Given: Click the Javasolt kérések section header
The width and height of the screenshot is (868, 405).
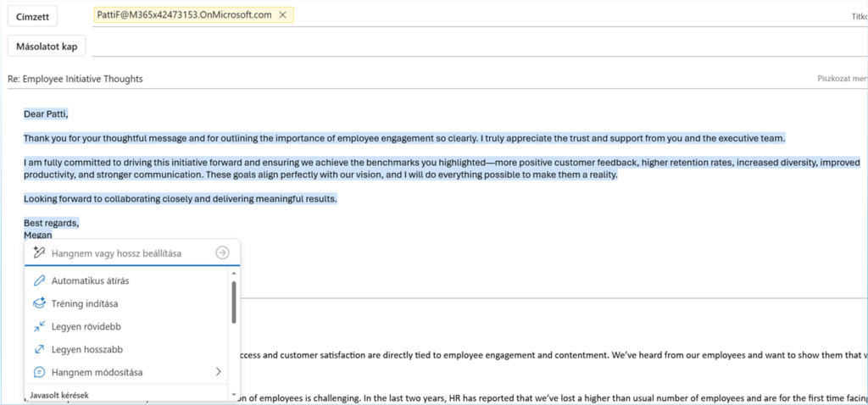Looking at the screenshot, I should [x=59, y=395].
